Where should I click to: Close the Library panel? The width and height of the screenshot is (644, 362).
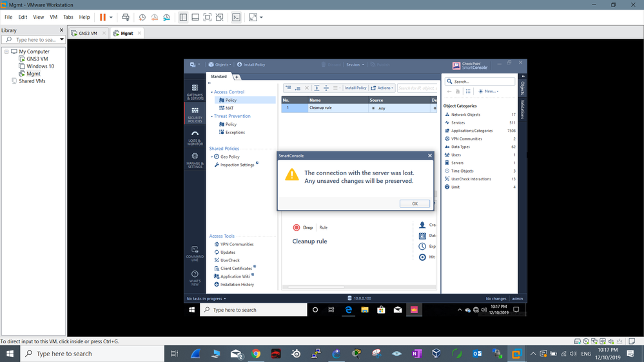(x=62, y=30)
